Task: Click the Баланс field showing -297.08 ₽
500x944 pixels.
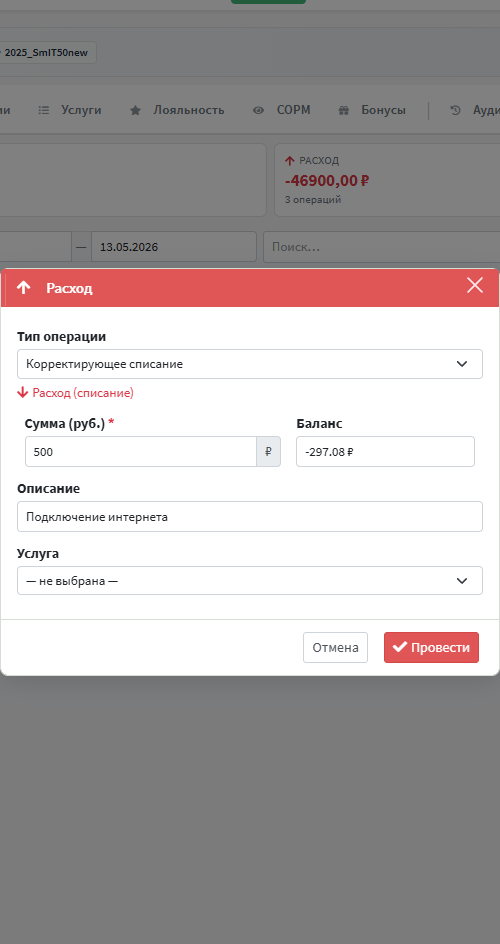Action: pyautogui.click(x=385, y=452)
